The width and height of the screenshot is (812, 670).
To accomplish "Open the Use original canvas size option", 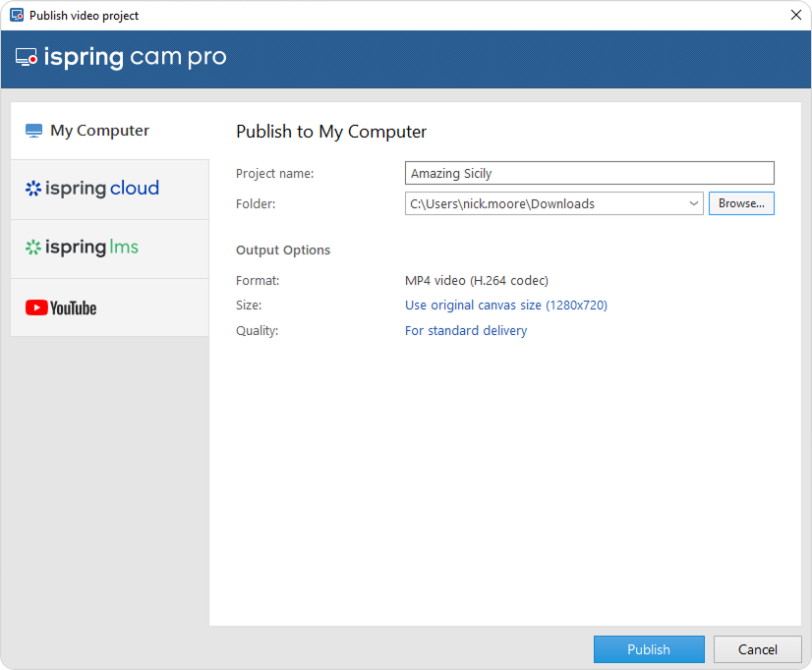I will 505,306.
